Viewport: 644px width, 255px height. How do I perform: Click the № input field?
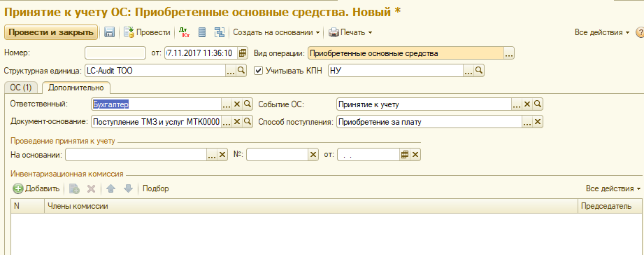[x=277, y=155]
